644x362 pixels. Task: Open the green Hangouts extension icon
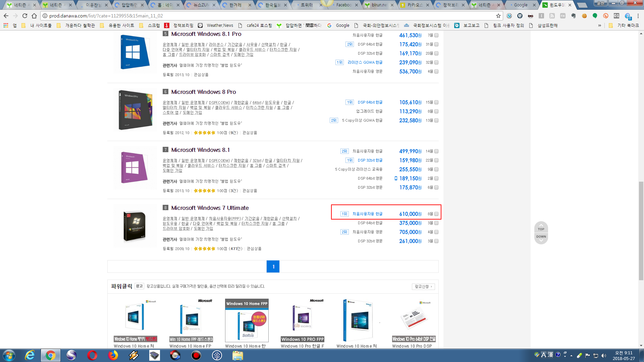pyautogui.click(x=595, y=16)
